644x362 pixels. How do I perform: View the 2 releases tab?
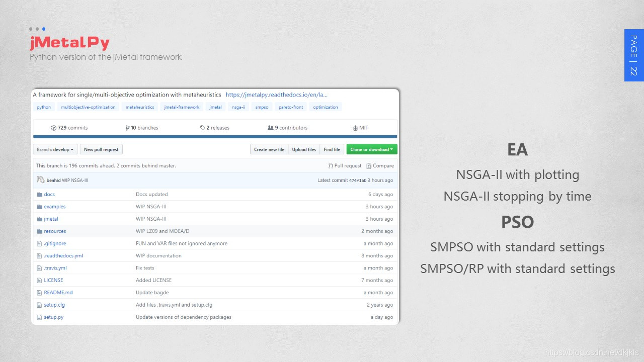(x=215, y=128)
